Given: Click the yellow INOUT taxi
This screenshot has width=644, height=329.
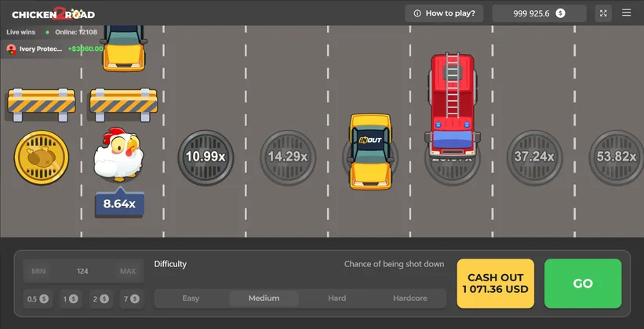Looking at the screenshot, I should [x=370, y=150].
